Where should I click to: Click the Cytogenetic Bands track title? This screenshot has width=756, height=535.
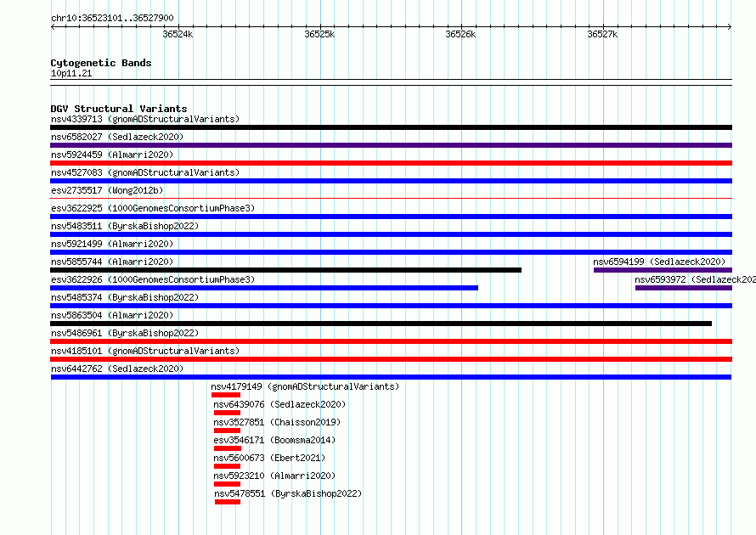101,63
